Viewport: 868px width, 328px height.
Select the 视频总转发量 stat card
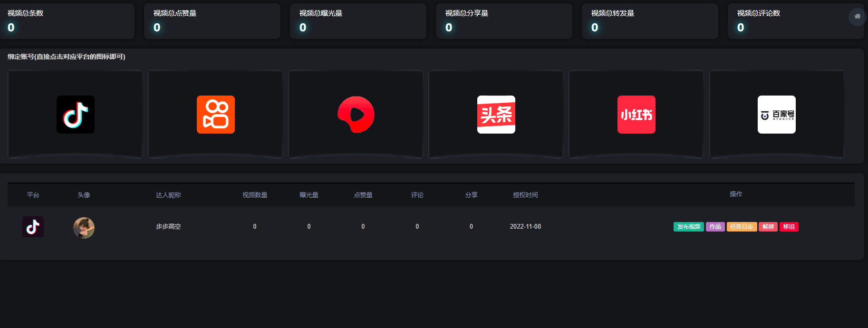pyautogui.click(x=650, y=21)
